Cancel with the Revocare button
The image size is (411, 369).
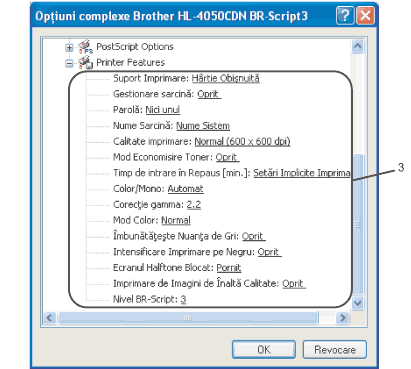[x=335, y=350]
